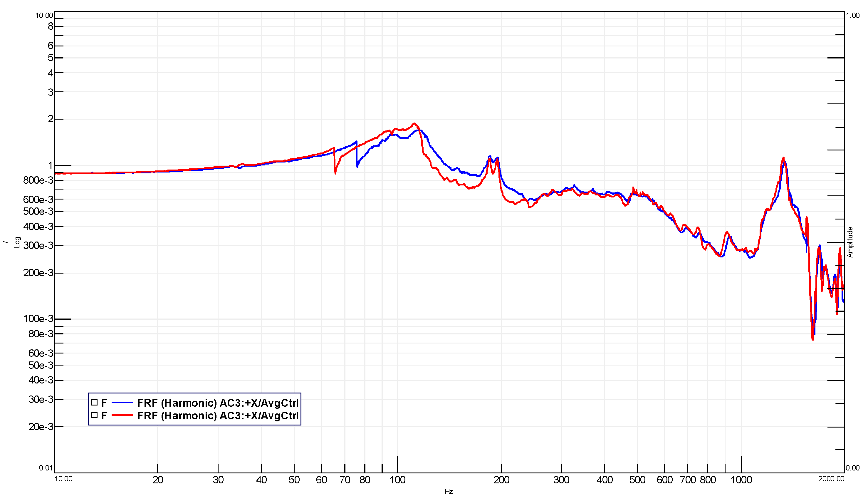Click the slash unit label beside Log
Viewport: 868px width, 501px height.
point(6,242)
